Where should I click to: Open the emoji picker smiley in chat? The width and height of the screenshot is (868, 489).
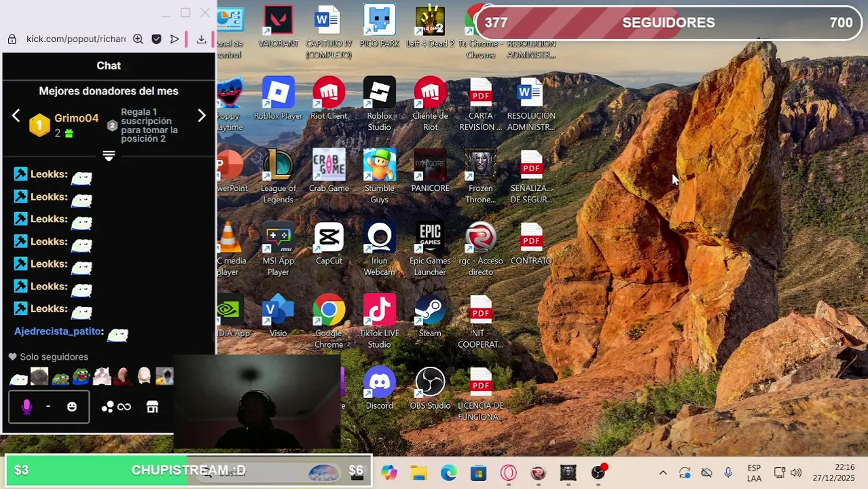[x=72, y=407]
